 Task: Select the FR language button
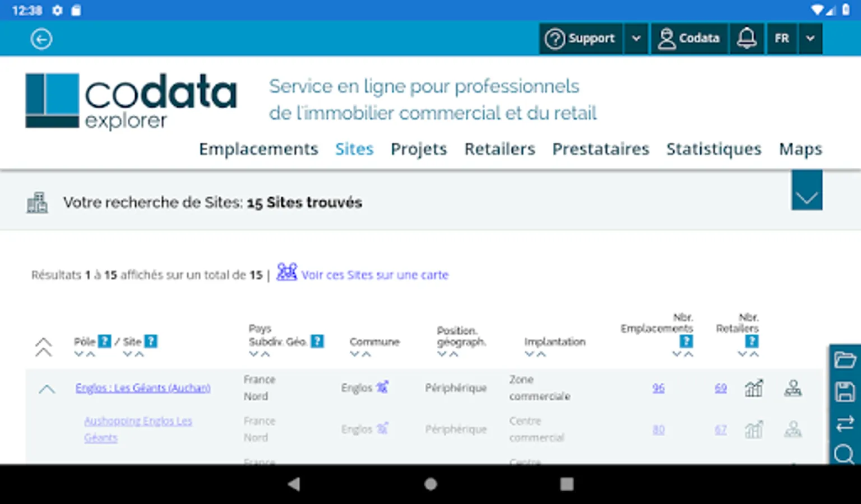[x=781, y=38]
